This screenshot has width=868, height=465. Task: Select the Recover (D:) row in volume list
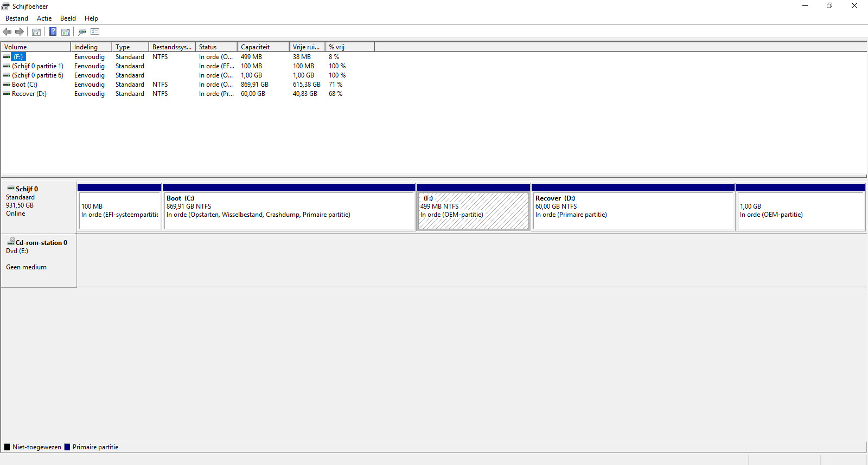29,94
